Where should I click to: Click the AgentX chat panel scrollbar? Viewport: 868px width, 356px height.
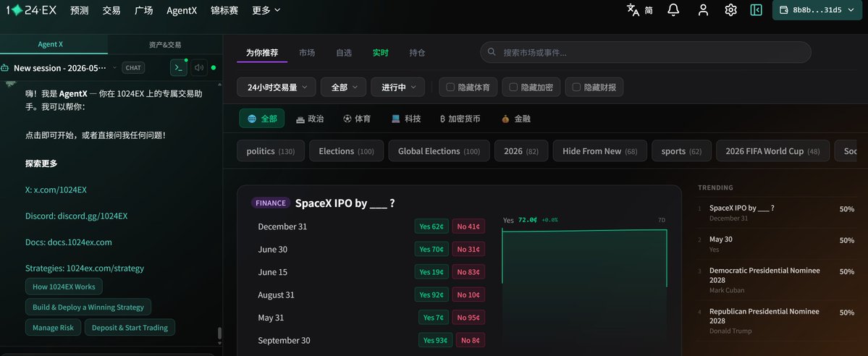point(219,334)
